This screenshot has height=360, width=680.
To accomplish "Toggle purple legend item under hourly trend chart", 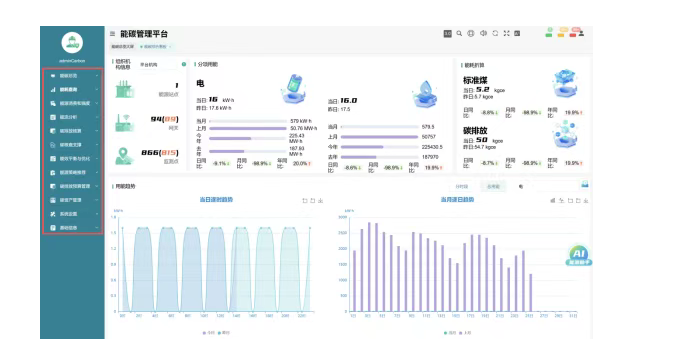I will (209, 333).
